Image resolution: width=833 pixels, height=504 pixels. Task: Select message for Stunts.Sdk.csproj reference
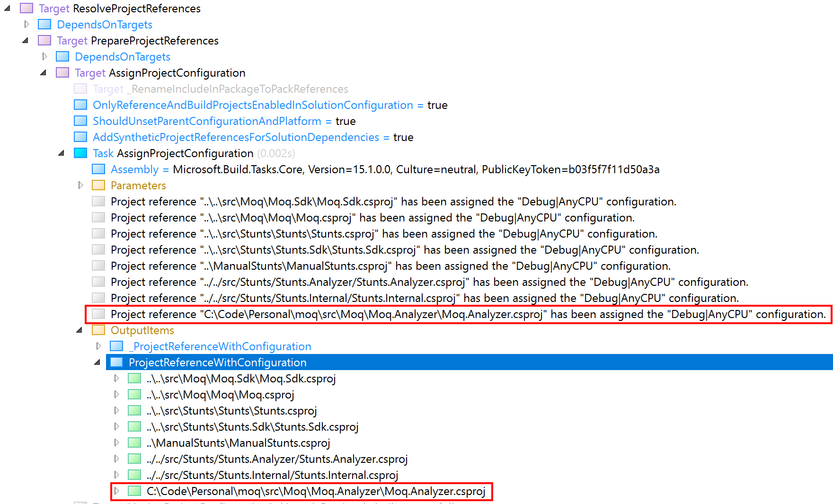click(x=405, y=250)
